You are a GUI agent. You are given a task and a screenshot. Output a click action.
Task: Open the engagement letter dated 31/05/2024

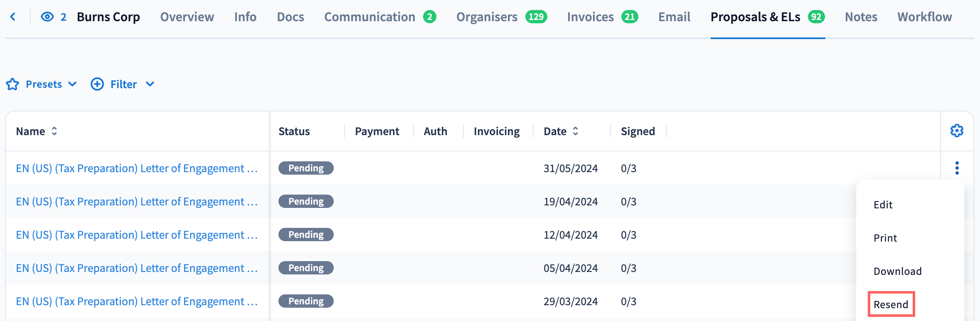[x=136, y=168]
